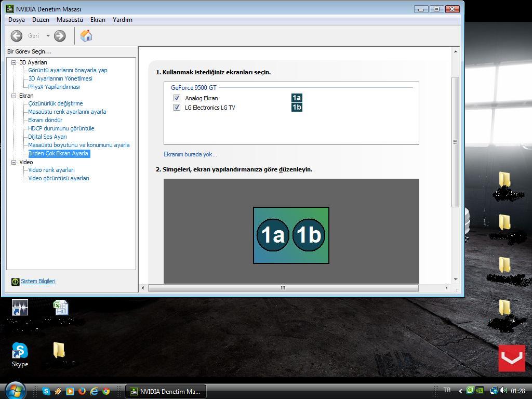The width and height of the screenshot is (532, 399).
Task: Open Masaüstü boyutunu ve konumunu ayarla
Action: tap(79, 145)
